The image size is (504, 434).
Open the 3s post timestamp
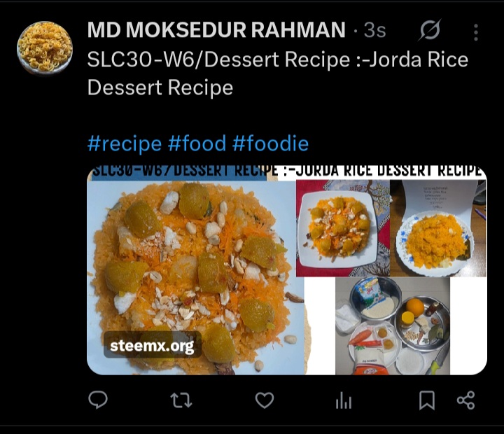(374, 31)
